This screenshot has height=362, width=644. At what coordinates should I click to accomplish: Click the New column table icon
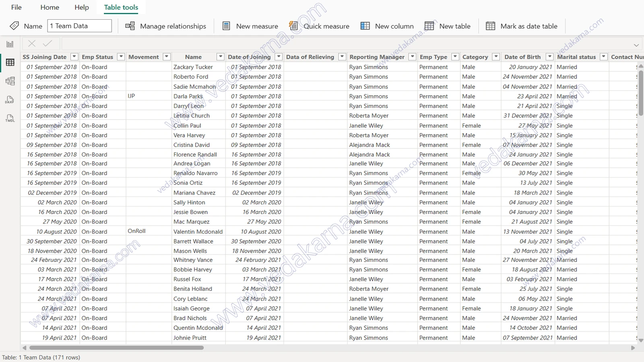(365, 26)
